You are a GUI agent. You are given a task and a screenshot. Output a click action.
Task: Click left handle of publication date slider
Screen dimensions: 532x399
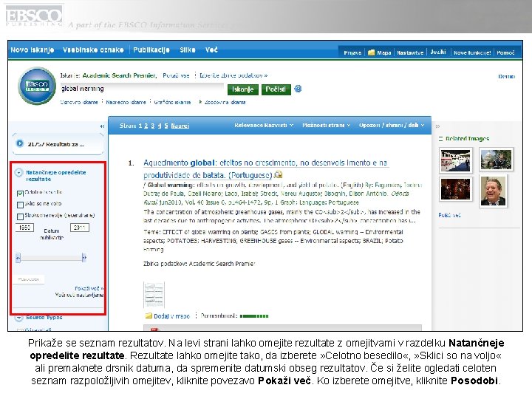tap(18, 258)
